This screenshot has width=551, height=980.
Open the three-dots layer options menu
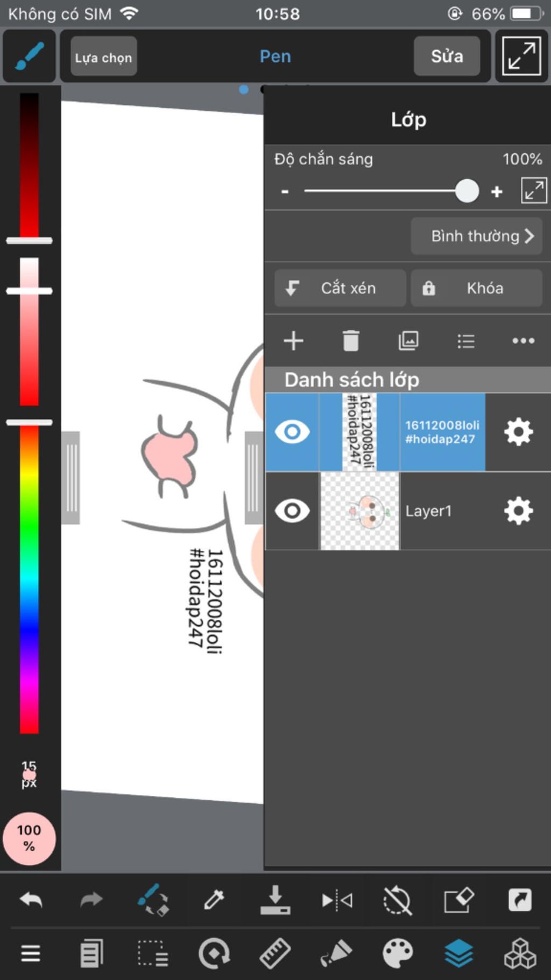click(523, 341)
